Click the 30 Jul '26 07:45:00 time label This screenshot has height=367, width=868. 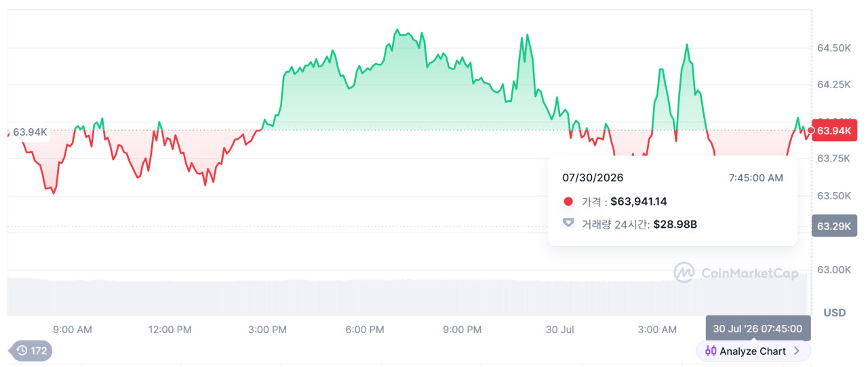tap(757, 329)
